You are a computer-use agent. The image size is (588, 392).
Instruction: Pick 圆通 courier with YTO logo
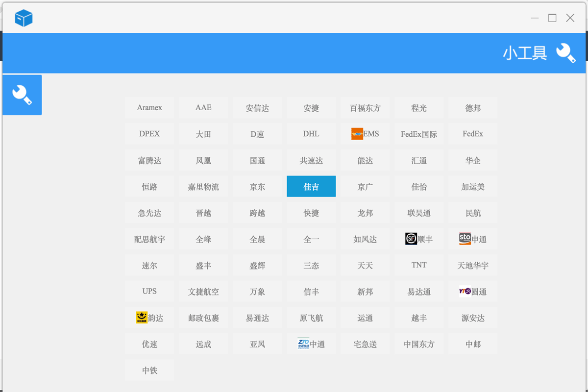pyautogui.click(x=473, y=292)
